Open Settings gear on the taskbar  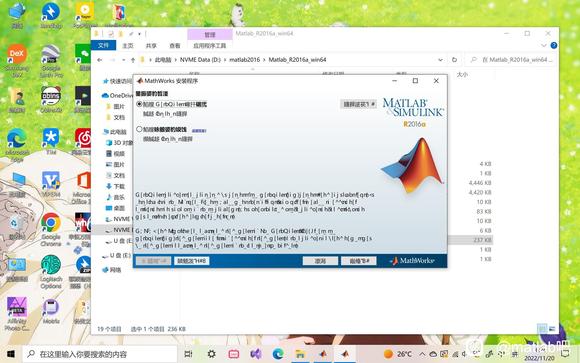click(x=211, y=354)
